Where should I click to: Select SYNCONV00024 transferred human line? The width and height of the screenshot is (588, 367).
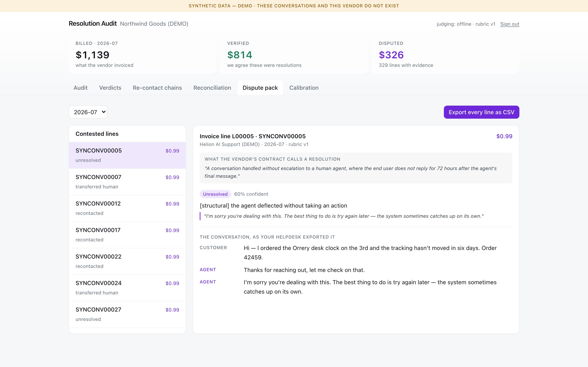(x=127, y=288)
